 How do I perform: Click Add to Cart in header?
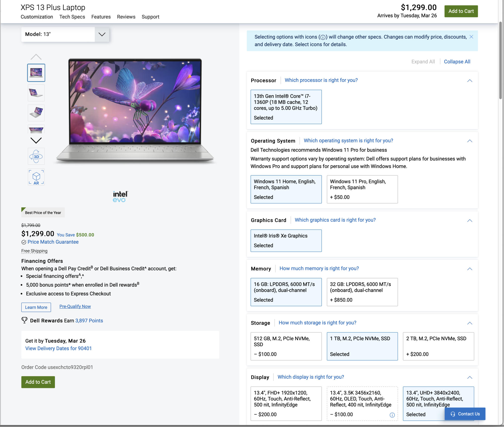[461, 11]
